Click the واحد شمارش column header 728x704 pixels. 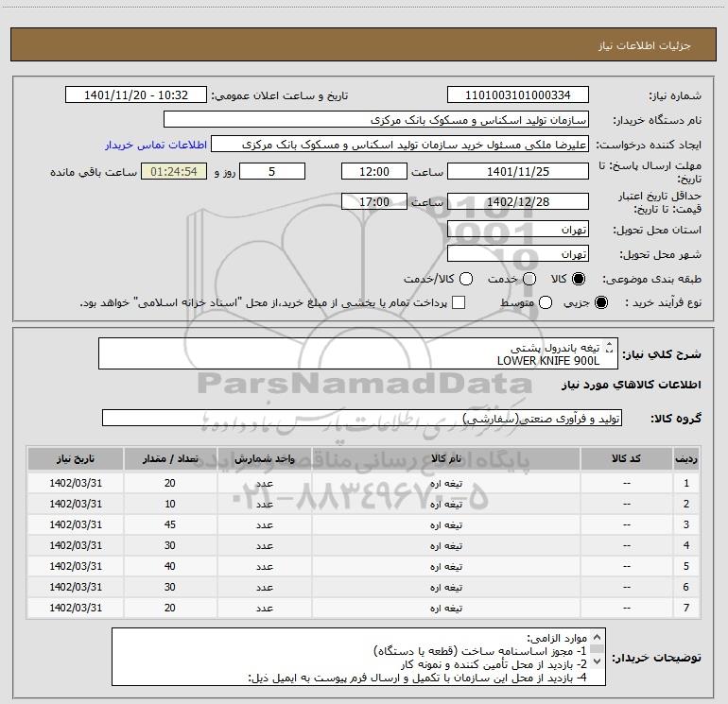(x=264, y=459)
